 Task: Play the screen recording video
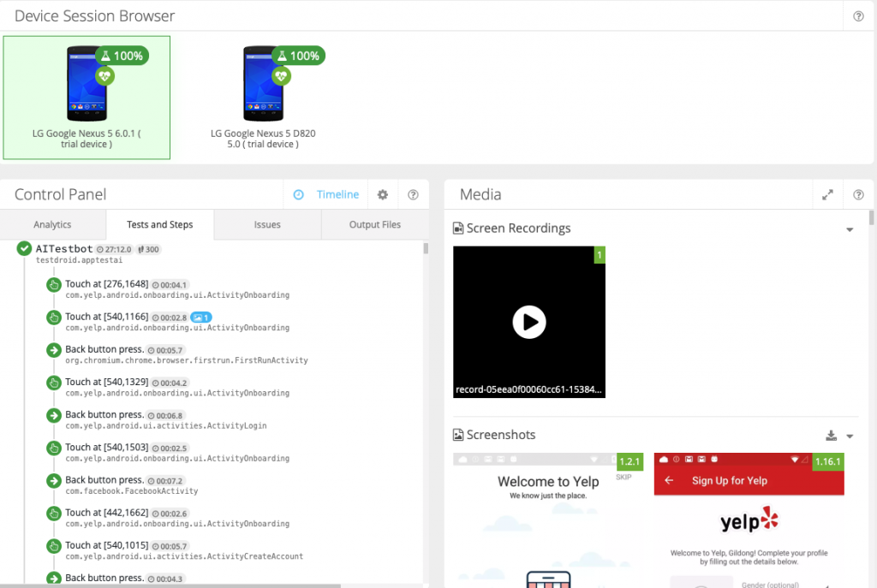(529, 322)
